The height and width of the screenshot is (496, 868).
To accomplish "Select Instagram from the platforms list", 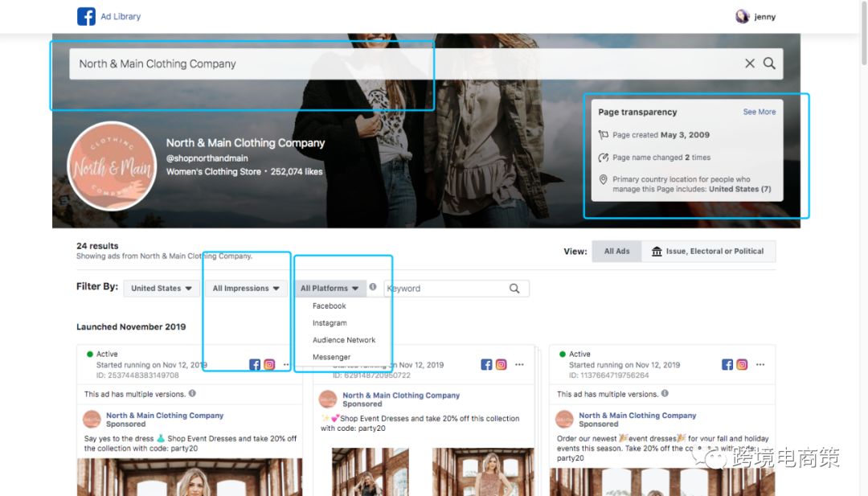I will (330, 323).
